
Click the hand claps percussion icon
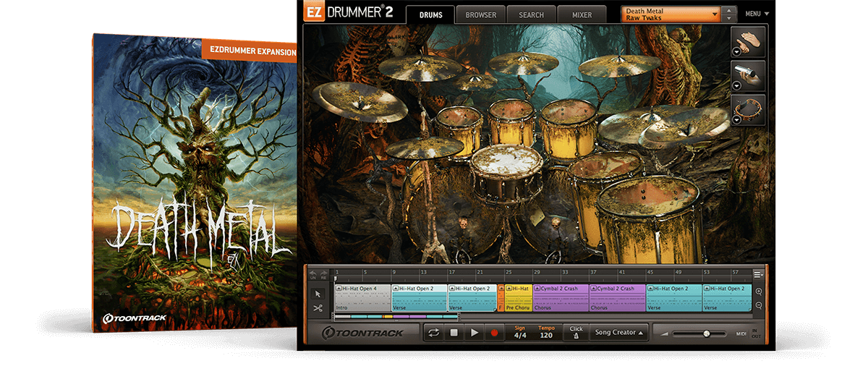coord(748,41)
